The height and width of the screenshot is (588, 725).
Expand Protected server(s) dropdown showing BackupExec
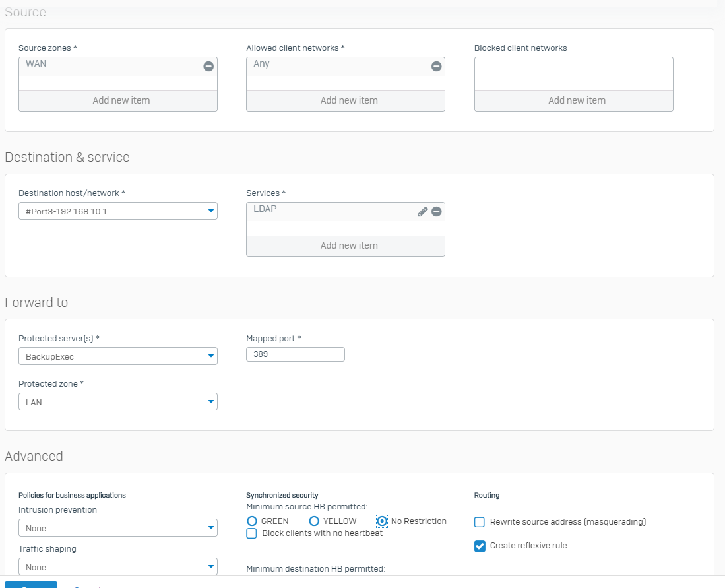[x=118, y=356]
